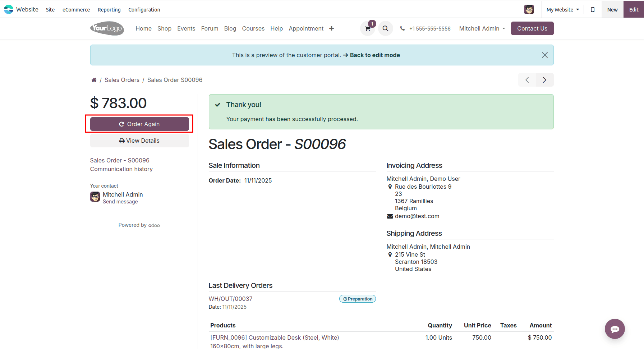Open the Mitchell Admin account dropdown
Viewport: 644px width, 349px height.
482,28
